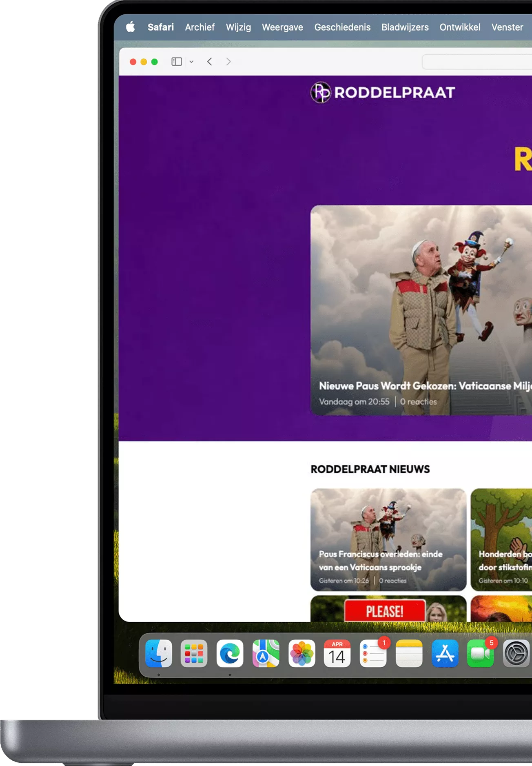
Task: Click the Safari address bar field
Action: tap(477, 62)
